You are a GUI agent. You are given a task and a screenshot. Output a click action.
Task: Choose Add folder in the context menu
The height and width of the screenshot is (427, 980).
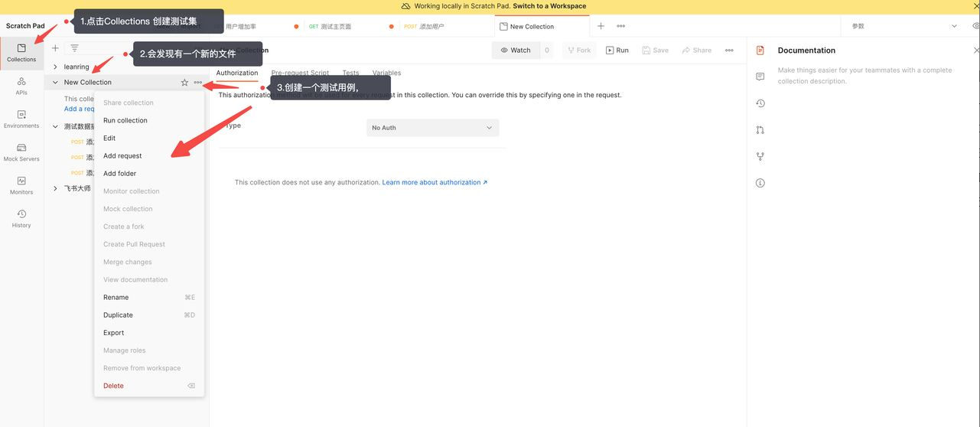(x=149, y=173)
